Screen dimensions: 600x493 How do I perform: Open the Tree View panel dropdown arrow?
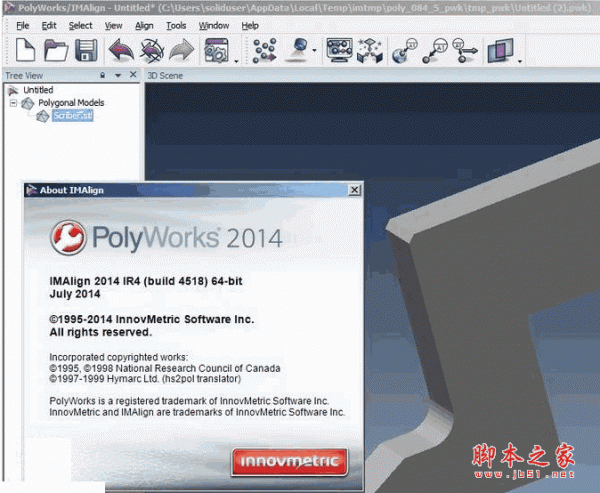118,75
